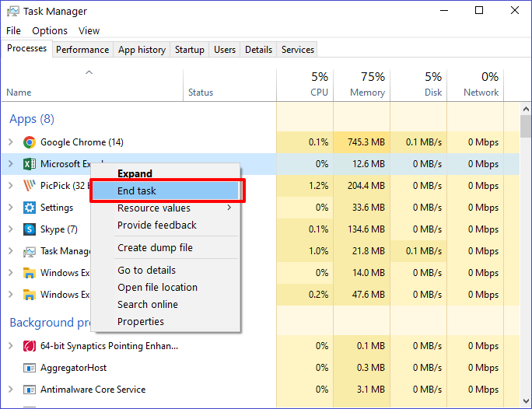Choose End task in the context menu
Screen dimensions: 532x409
[x=166, y=191]
